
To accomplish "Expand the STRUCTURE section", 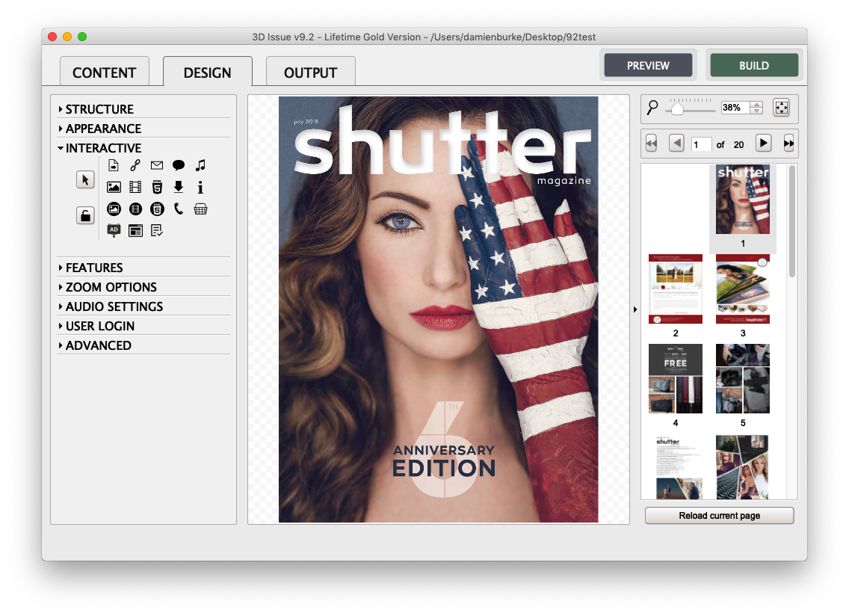I will [99, 109].
